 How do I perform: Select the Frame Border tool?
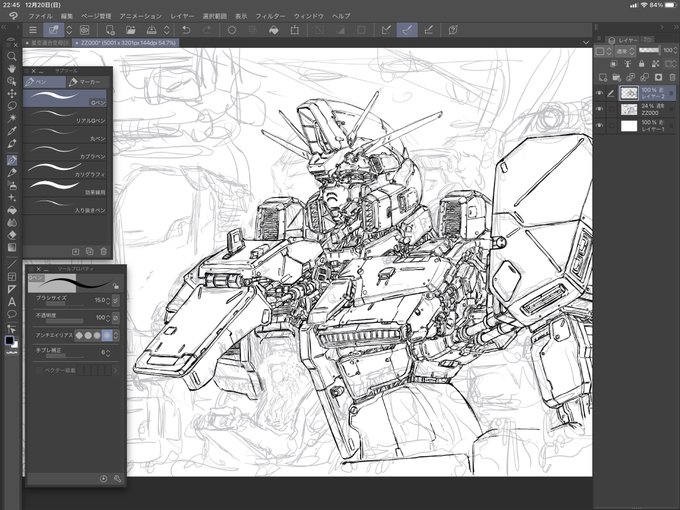[x=12, y=277]
